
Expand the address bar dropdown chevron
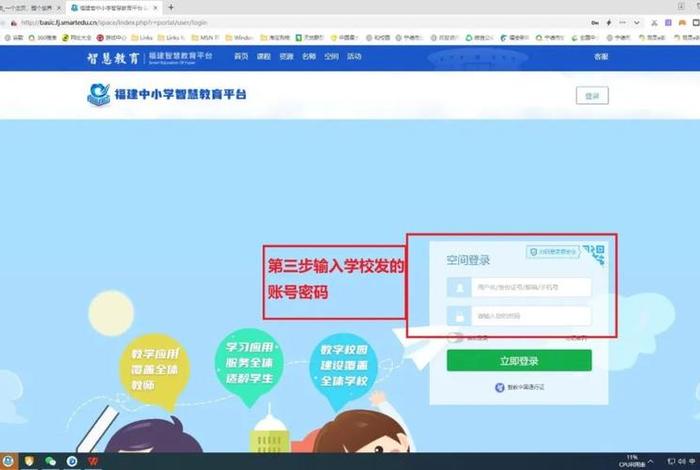[637, 23]
